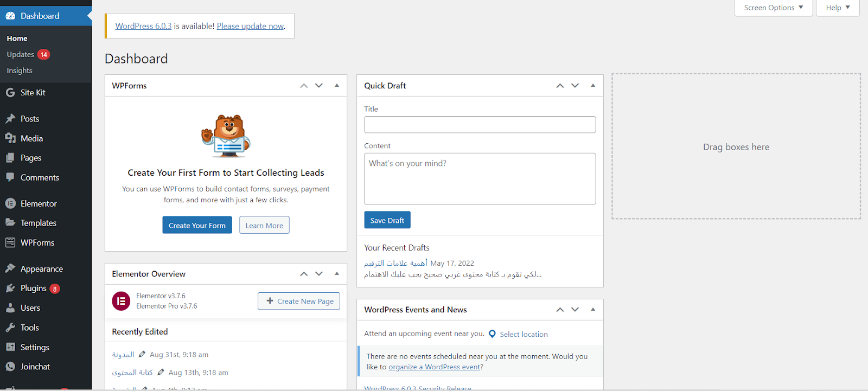
Task: Click the Updates count badge 14
Action: point(43,54)
